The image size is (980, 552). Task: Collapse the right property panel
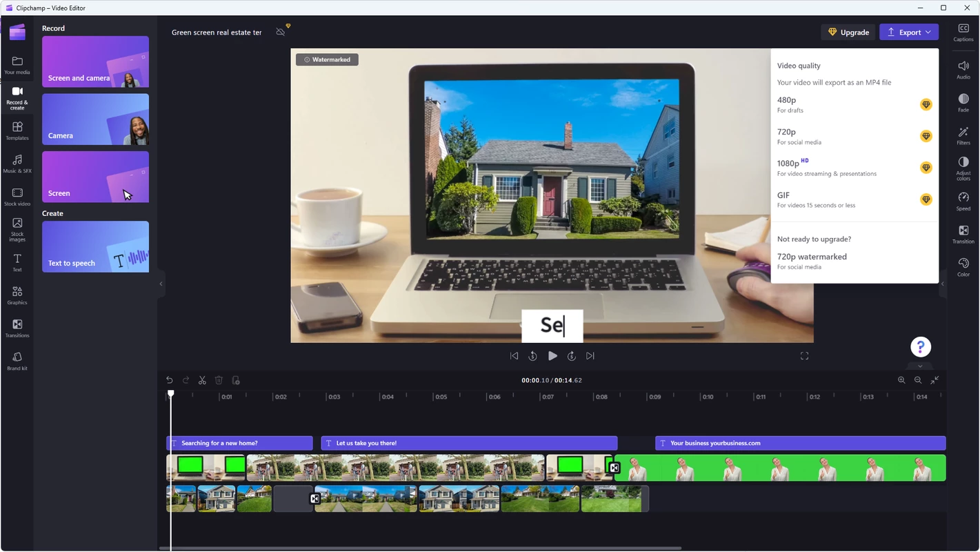point(942,284)
